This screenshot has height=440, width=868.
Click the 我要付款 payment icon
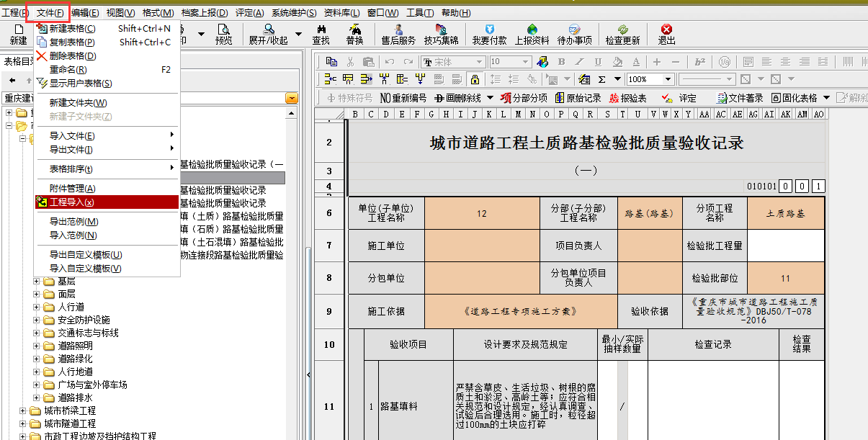coord(489,34)
